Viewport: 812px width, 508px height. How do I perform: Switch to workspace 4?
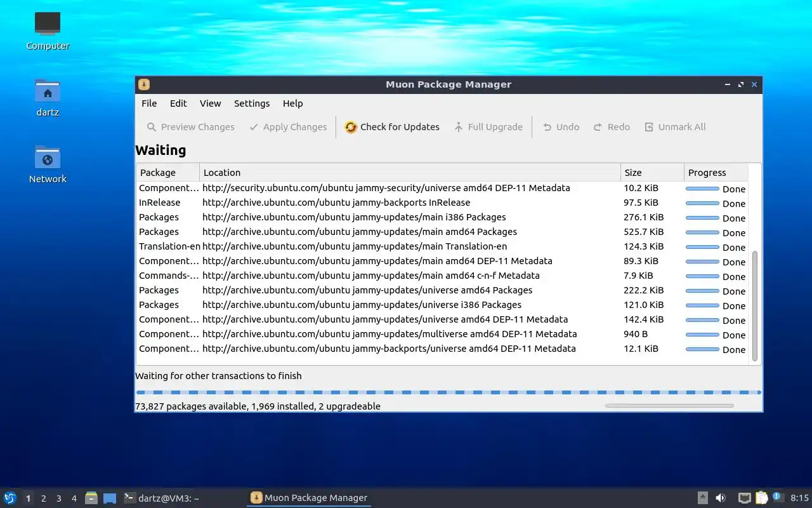click(x=74, y=498)
